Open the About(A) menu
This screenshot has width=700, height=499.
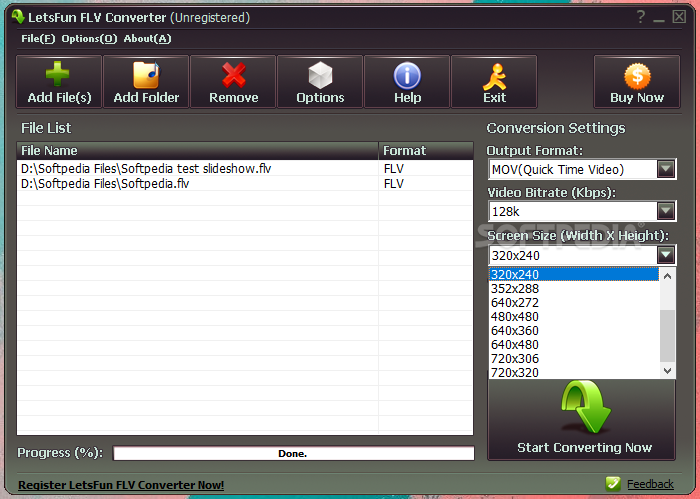(x=147, y=39)
